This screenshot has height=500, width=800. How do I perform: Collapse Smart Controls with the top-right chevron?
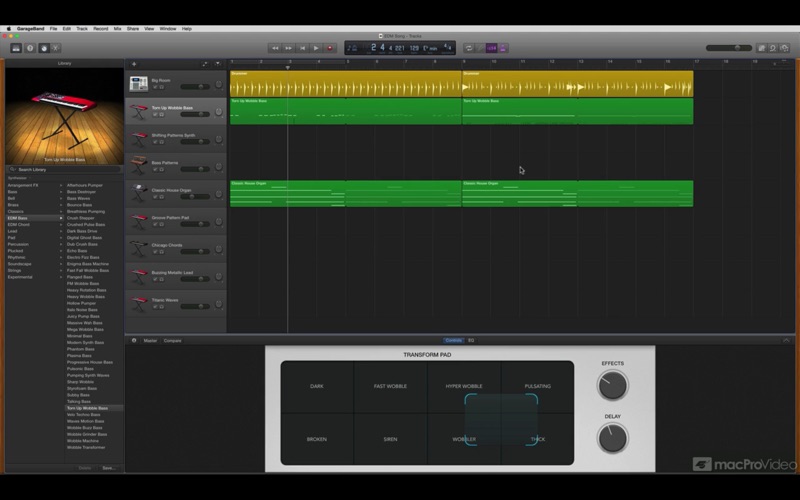786,340
